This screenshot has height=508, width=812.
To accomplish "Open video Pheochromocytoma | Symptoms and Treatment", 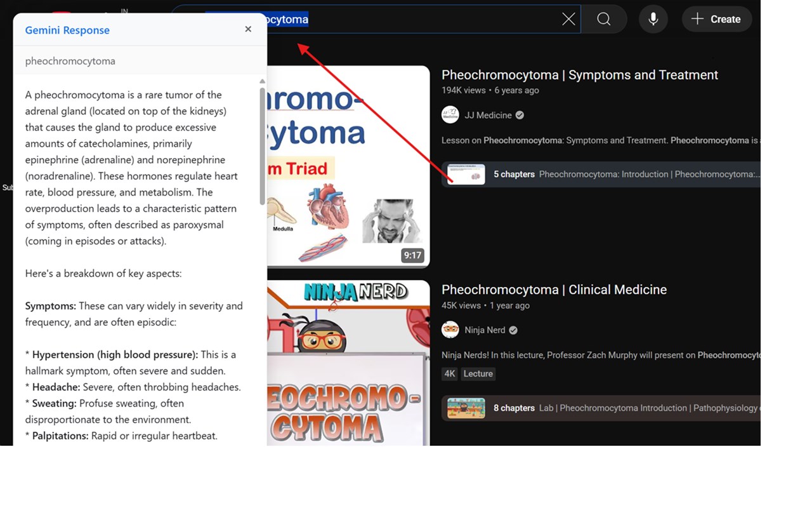I will click(580, 75).
